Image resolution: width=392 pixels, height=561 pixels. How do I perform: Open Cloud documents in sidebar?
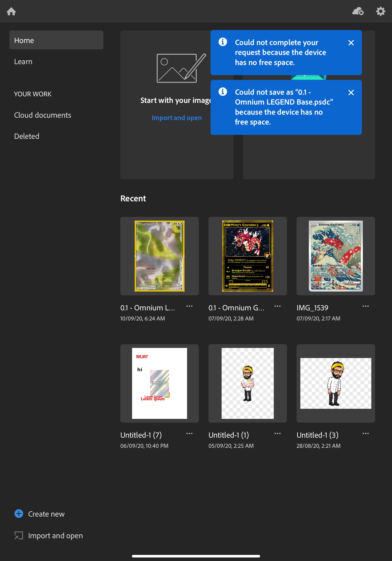pos(43,115)
